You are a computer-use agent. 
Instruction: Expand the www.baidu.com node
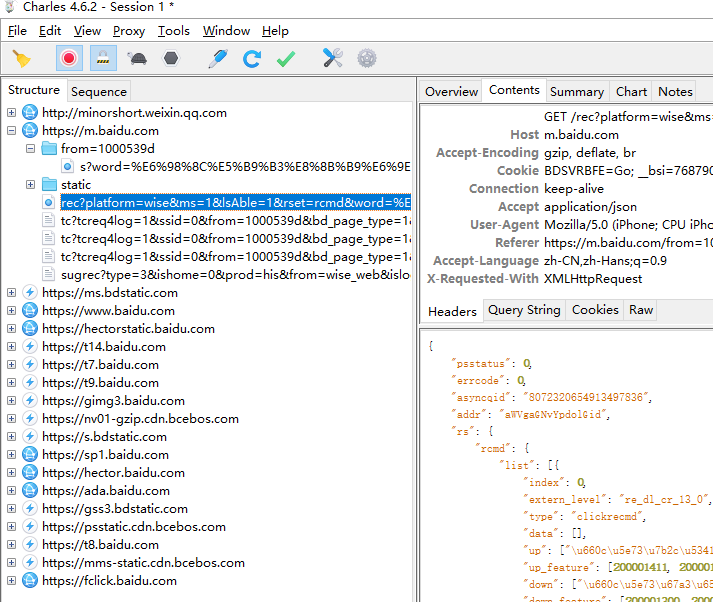click(x=12, y=311)
